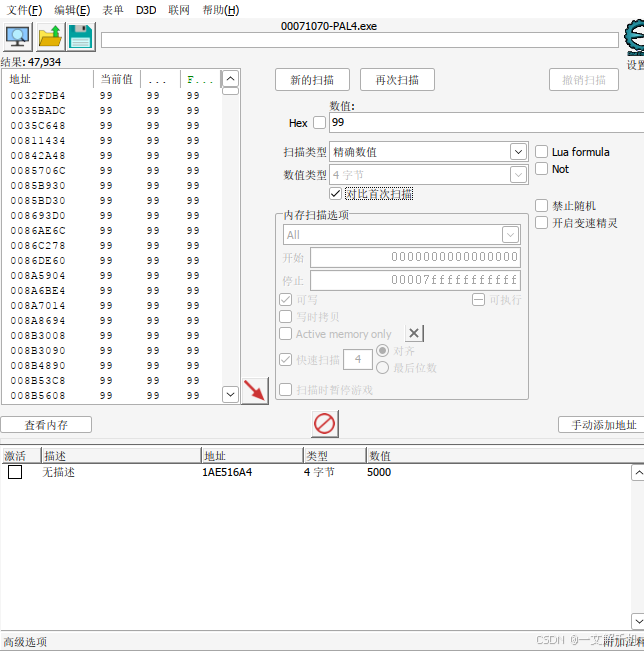
Task: Open the 扫描类型 dropdown
Action: coord(429,152)
